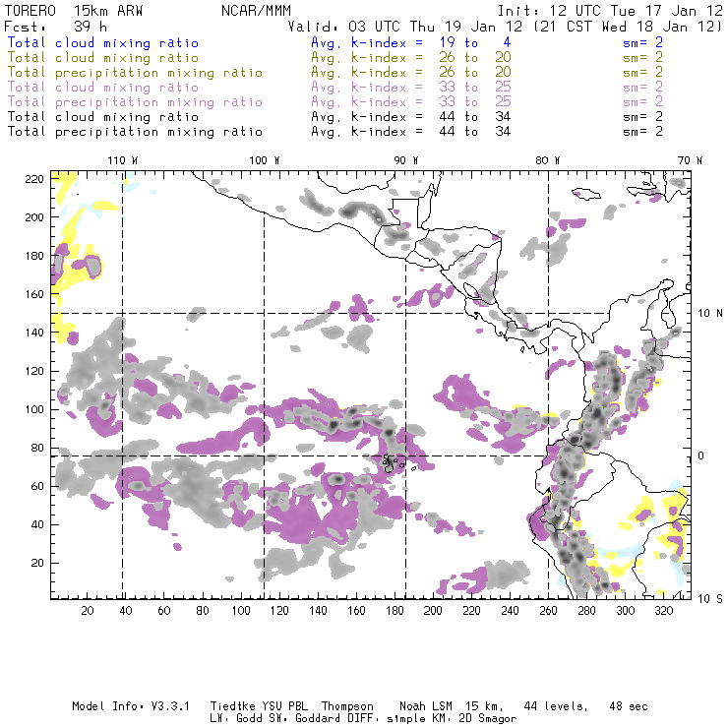728x728 pixels.
Task: Click the "200" value on the vertical axis
Action: pos(34,217)
